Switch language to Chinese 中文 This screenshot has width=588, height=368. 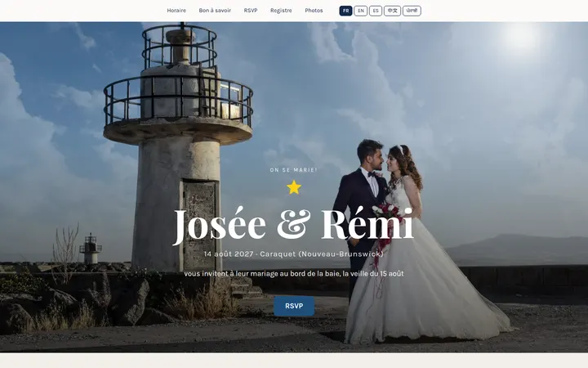tap(392, 11)
